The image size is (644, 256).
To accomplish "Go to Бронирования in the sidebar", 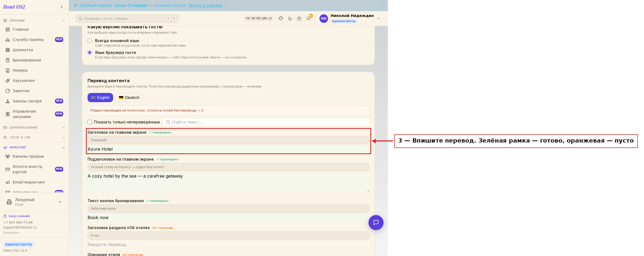I will 34,60.
